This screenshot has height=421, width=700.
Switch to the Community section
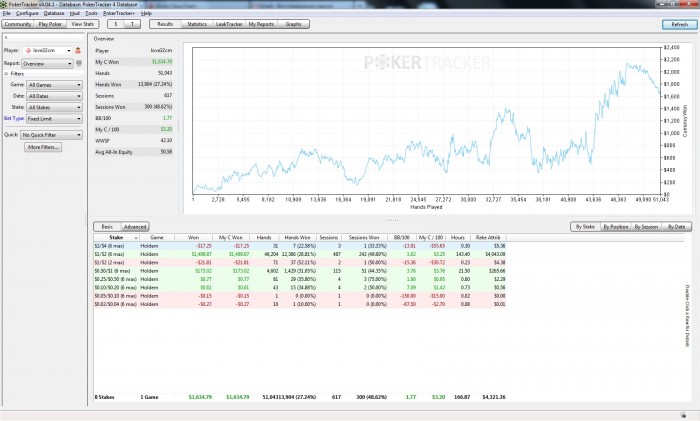[x=18, y=24]
